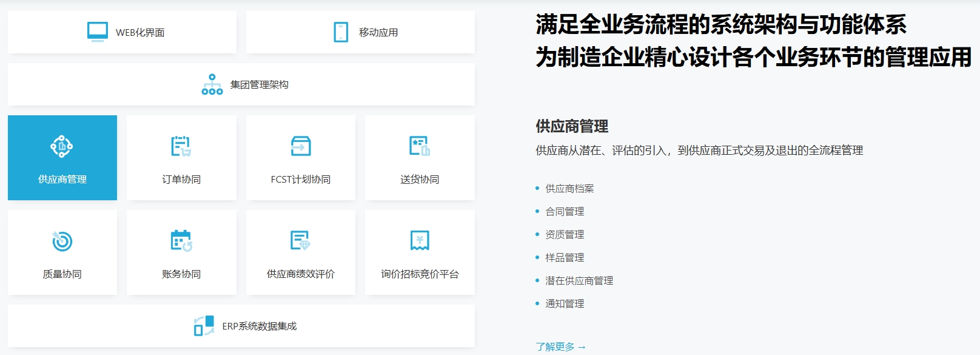Click 资质管理 in the feature list

point(565,235)
